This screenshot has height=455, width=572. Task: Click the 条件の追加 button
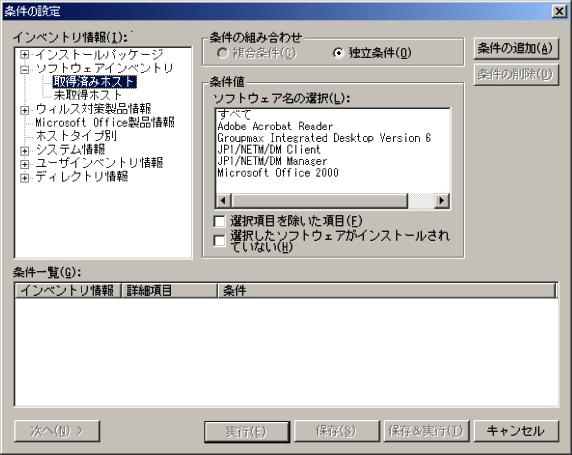click(x=516, y=48)
